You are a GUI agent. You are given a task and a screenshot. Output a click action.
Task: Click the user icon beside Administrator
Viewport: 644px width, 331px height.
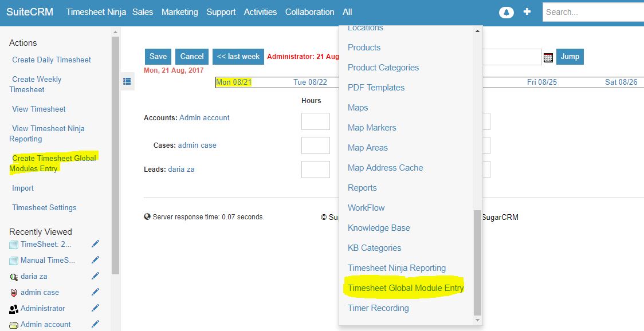[x=14, y=309]
